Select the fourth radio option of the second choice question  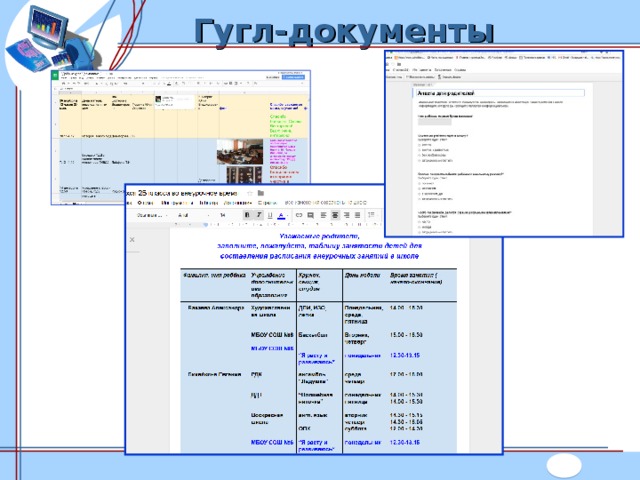point(420,199)
